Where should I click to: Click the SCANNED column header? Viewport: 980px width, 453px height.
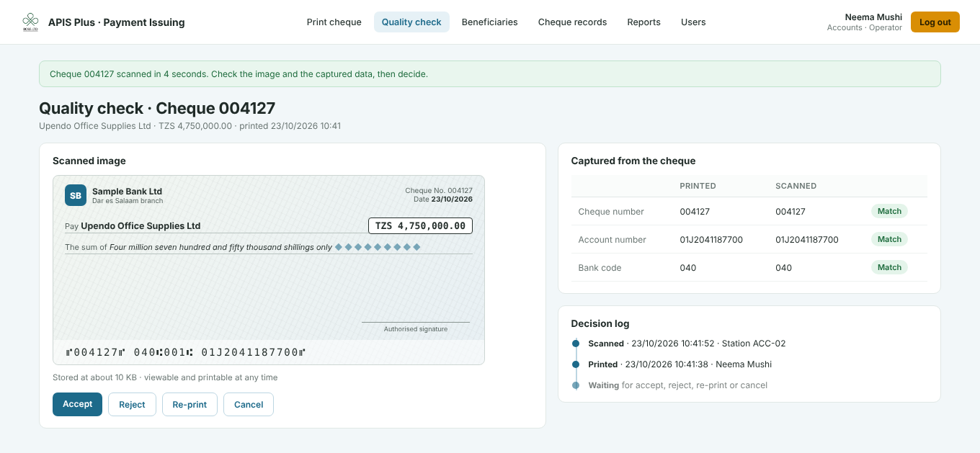point(796,186)
